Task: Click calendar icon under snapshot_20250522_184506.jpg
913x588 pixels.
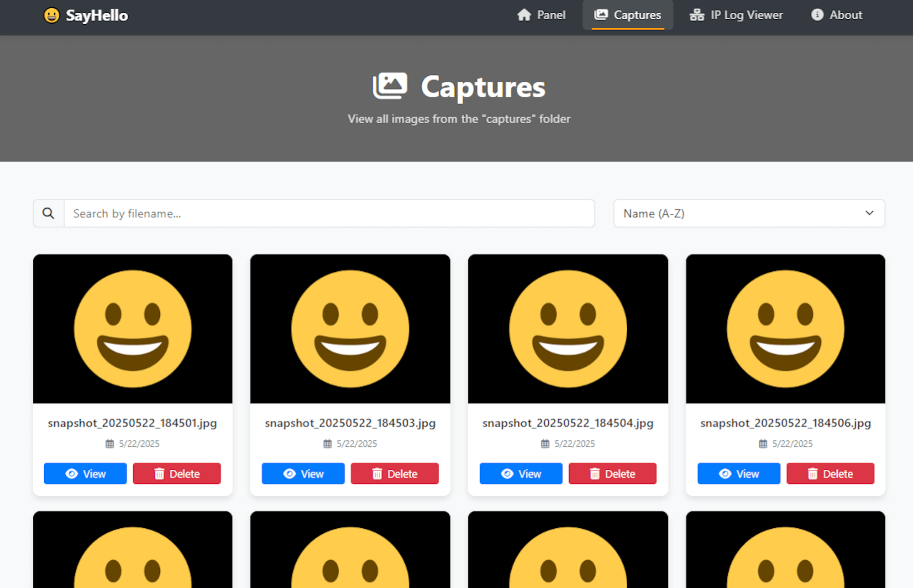Action: 763,443
